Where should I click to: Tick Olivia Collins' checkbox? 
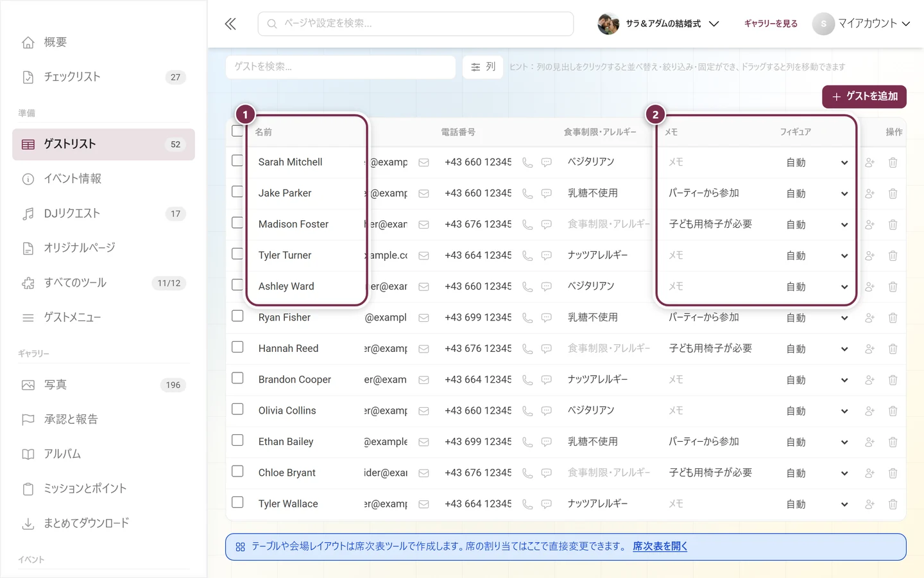237,409
